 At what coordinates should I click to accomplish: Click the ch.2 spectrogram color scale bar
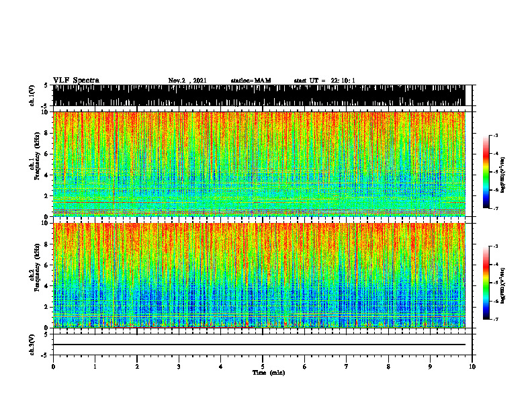[x=486, y=283]
